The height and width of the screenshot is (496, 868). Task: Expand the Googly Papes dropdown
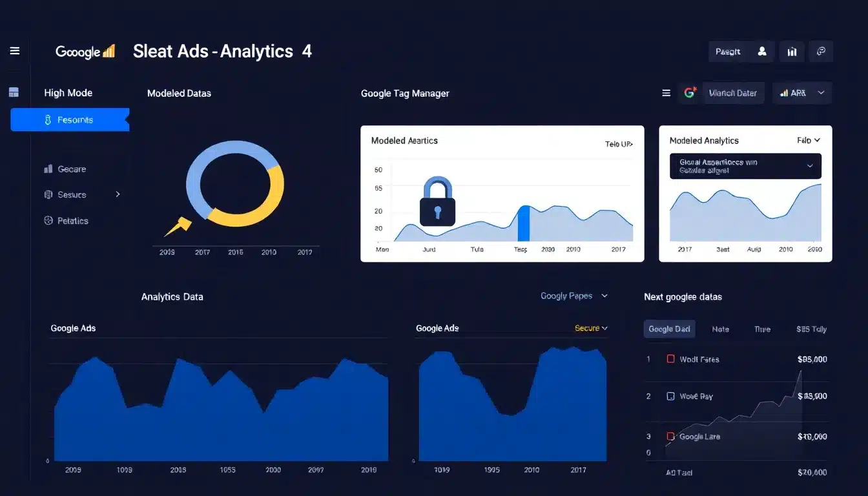click(x=573, y=296)
